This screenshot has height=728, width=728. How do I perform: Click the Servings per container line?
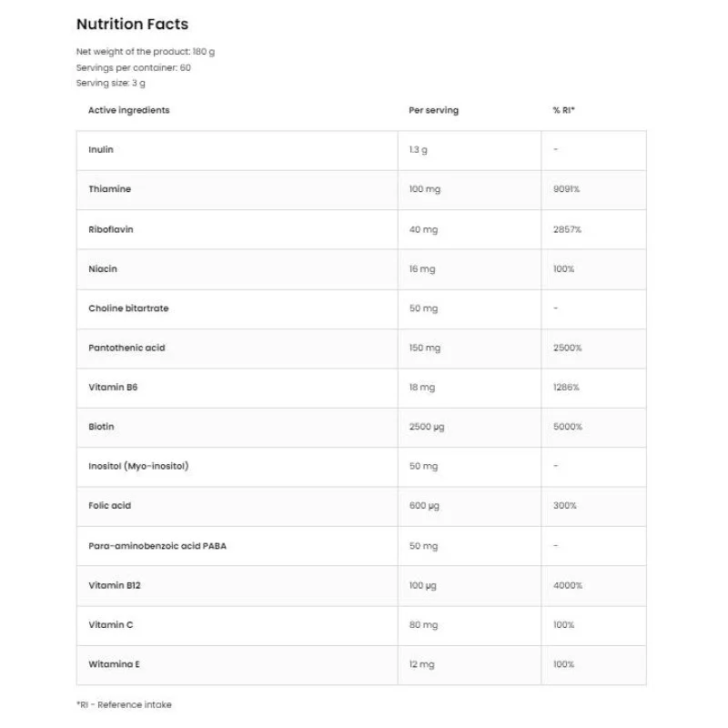point(133,67)
